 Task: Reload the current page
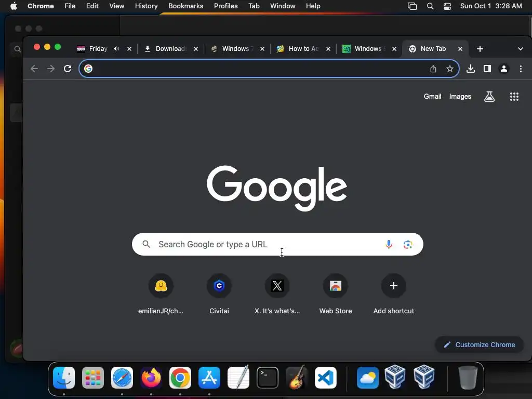68,69
